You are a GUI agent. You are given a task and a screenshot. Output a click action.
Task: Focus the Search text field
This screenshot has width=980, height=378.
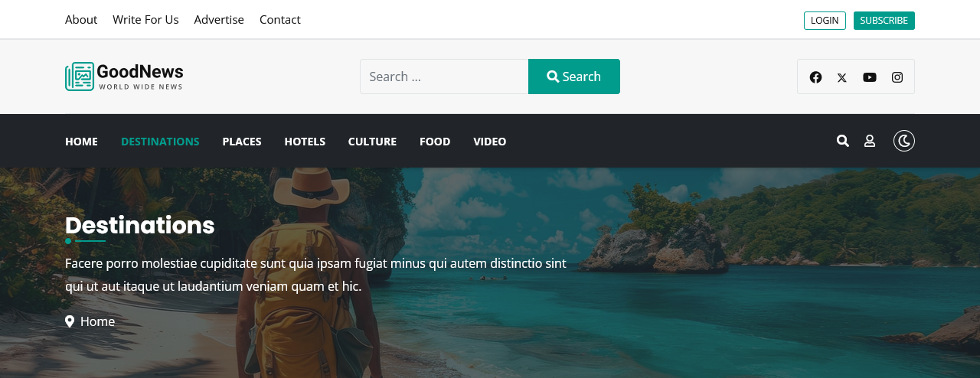(444, 77)
